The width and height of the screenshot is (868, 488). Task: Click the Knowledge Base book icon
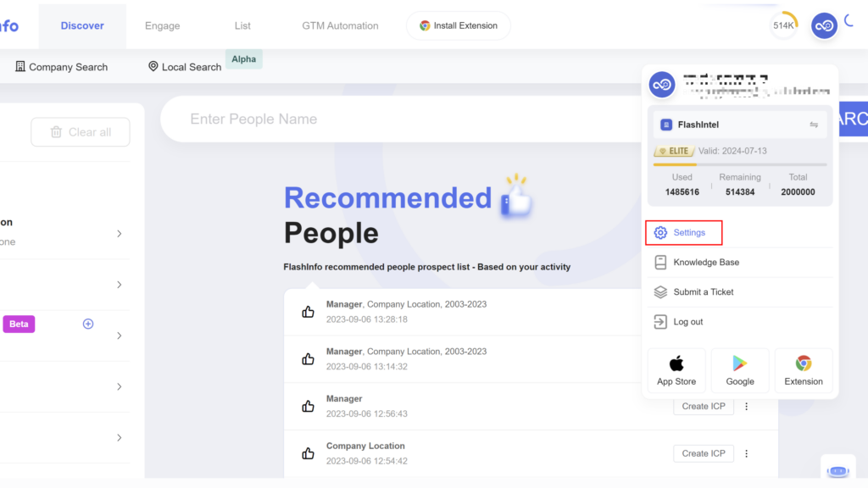(x=660, y=263)
